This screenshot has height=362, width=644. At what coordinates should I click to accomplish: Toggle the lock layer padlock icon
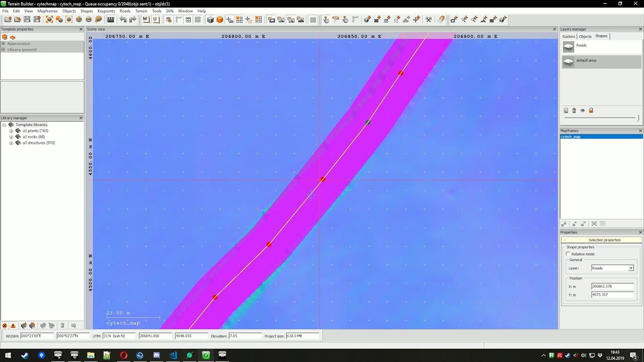[x=591, y=111]
